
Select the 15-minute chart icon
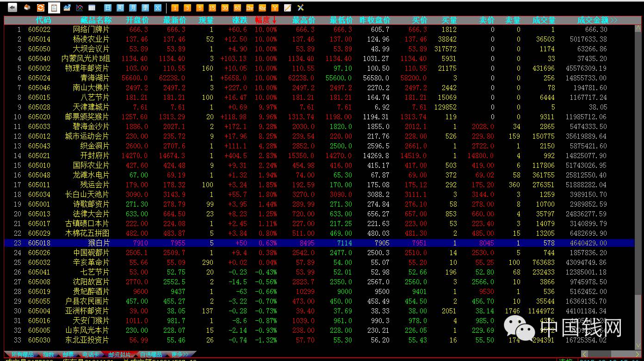[212, 8]
